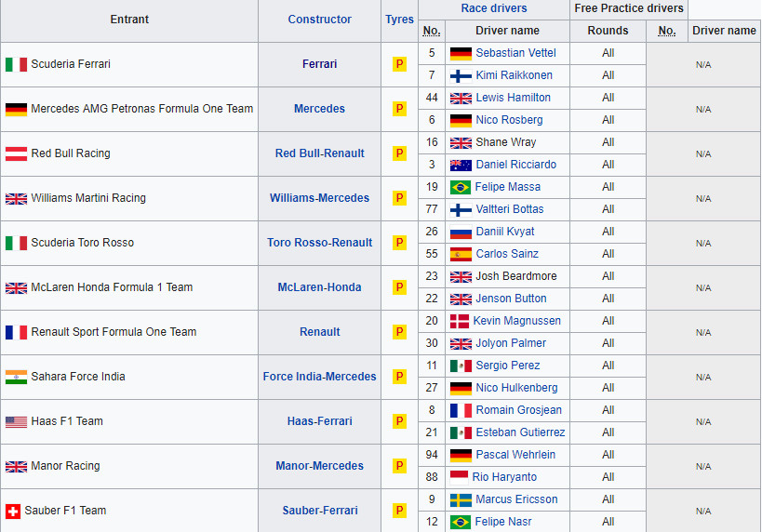Open the Lewis Hamilton link
This screenshot has width=762, height=532.
pos(514,98)
